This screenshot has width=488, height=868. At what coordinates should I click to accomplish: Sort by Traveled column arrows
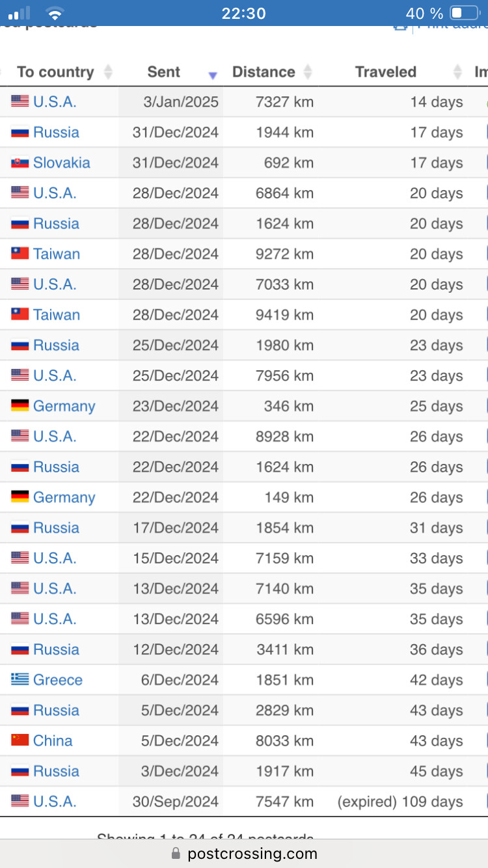click(x=457, y=72)
